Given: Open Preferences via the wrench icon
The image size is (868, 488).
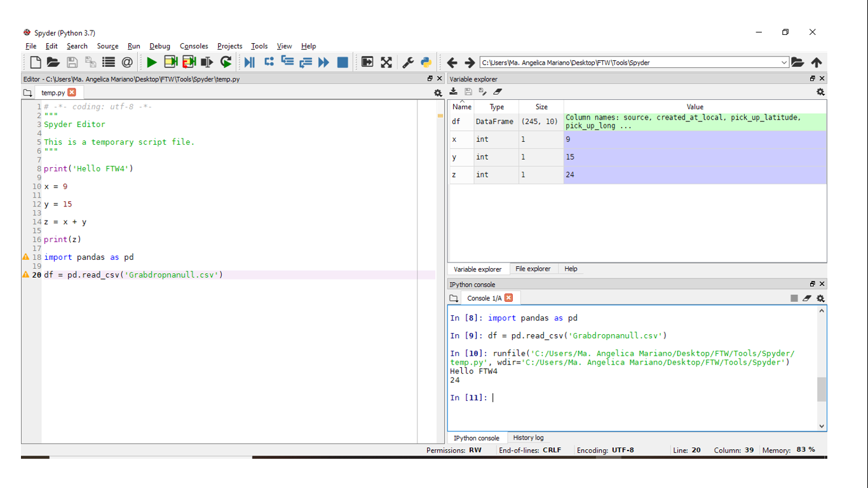Looking at the screenshot, I should (x=408, y=62).
